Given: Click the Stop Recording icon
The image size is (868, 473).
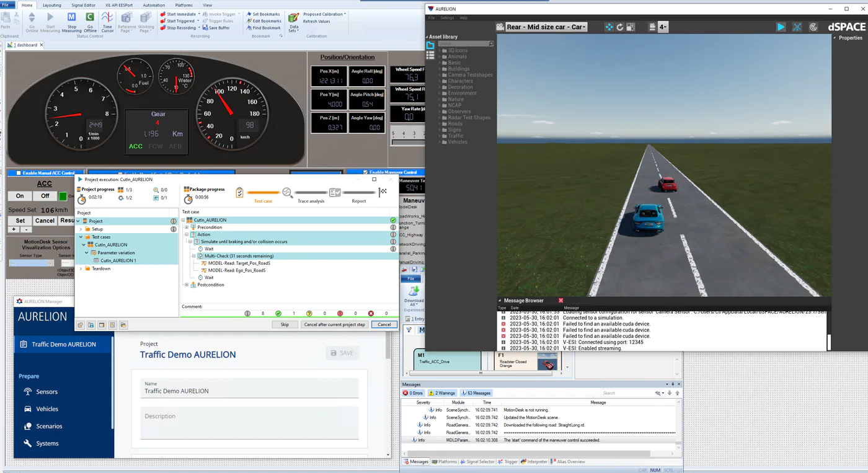Looking at the screenshot, I should click(163, 28).
